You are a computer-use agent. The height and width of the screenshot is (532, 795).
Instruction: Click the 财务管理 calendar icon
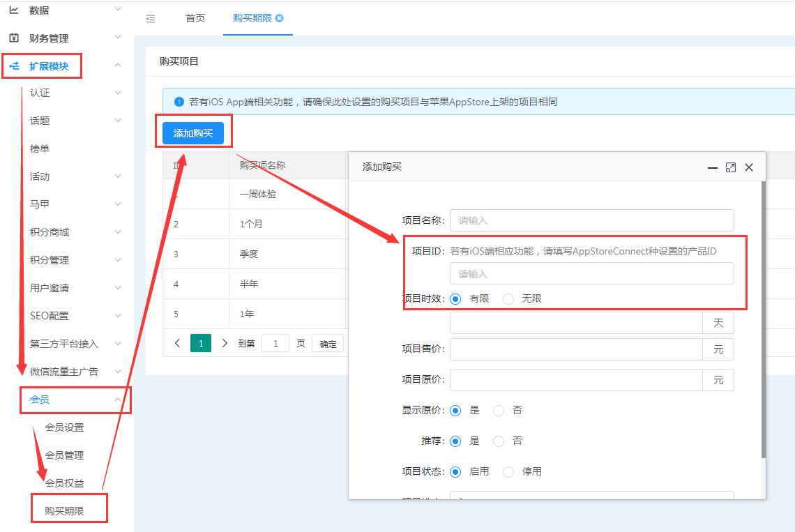tap(14, 38)
